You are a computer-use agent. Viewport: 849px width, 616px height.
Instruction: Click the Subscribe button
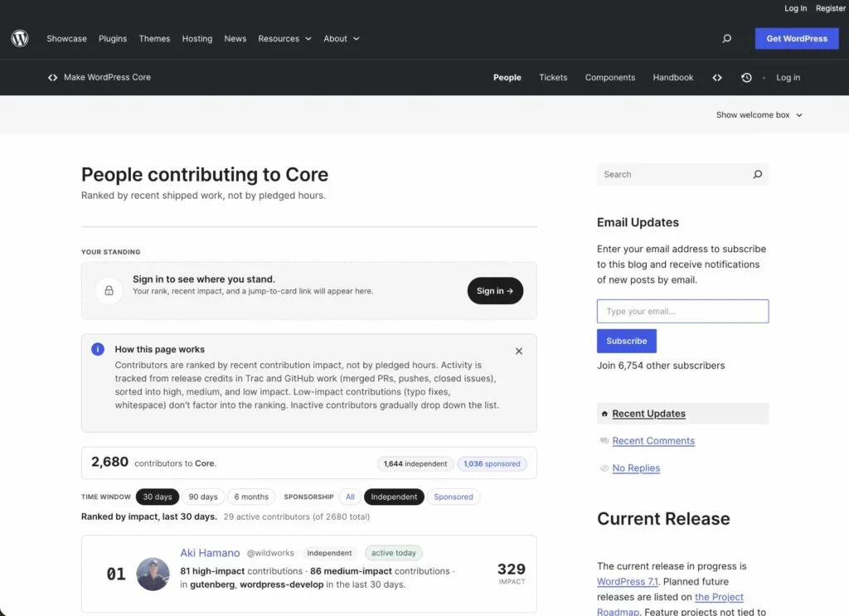pos(627,341)
